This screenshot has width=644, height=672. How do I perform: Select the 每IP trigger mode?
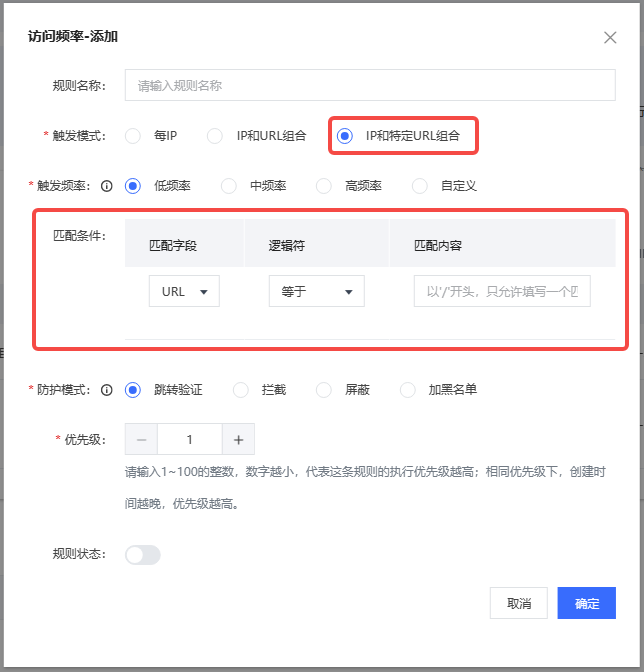point(133,136)
